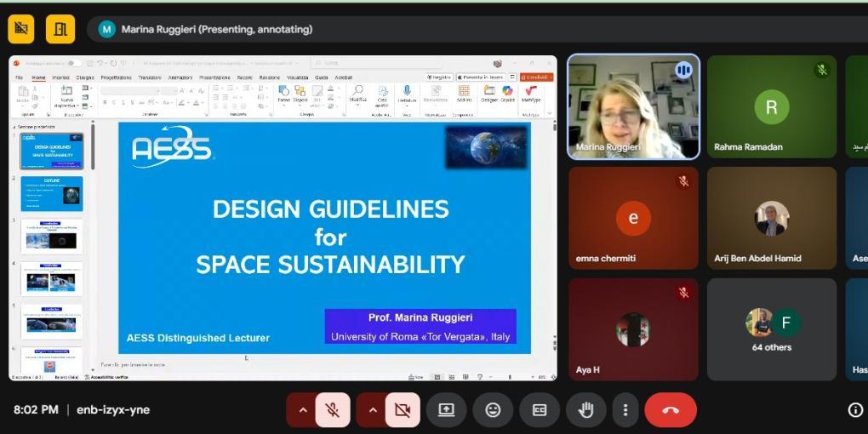Switch to the Transizioni tab
Viewport: 868px width, 434px height.
pyautogui.click(x=150, y=77)
